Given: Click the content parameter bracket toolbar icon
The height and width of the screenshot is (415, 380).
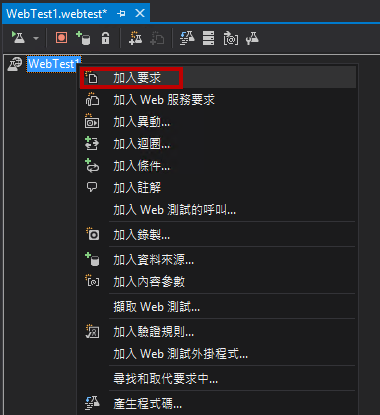Looking at the screenshot, I should point(231,38).
